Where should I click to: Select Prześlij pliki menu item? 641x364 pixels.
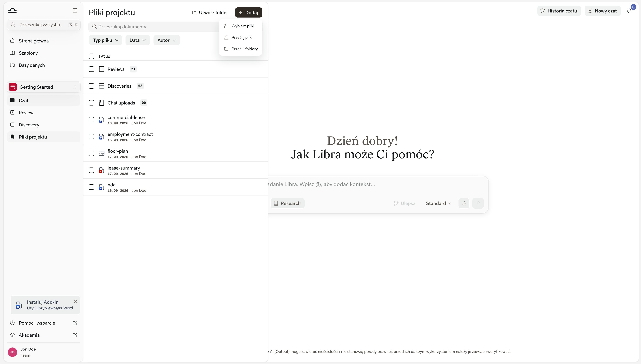coord(240,37)
